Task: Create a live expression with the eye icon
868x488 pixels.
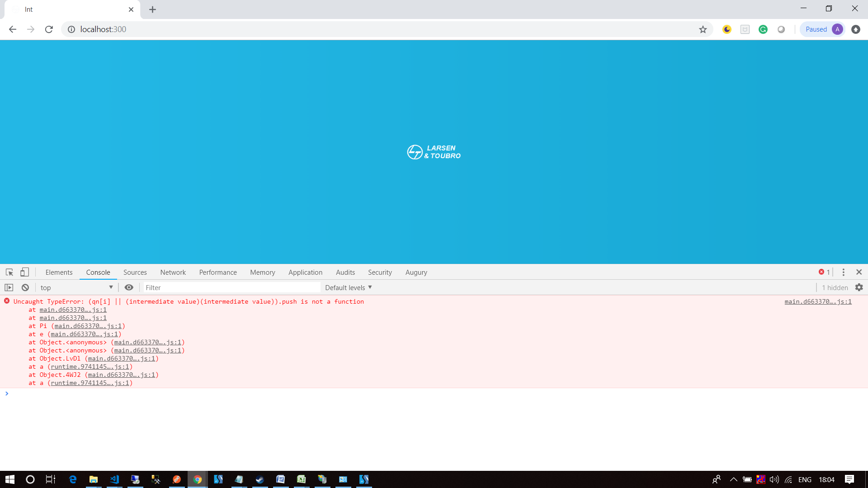Action: 129,287
